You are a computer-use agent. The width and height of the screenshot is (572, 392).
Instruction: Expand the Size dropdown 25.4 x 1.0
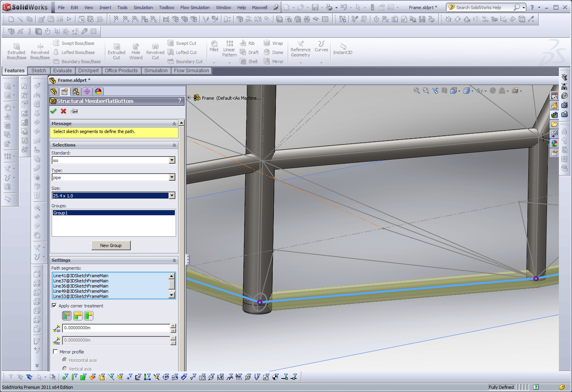coord(172,195)
